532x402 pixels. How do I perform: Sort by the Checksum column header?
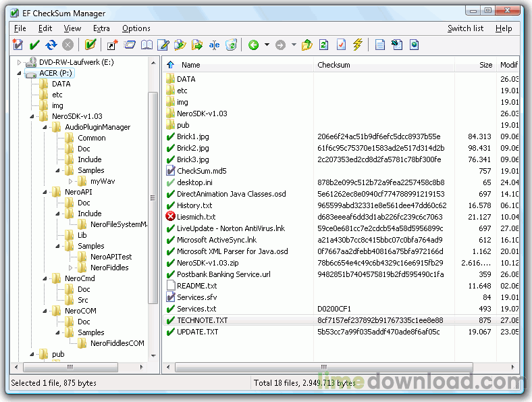[384, 64]
